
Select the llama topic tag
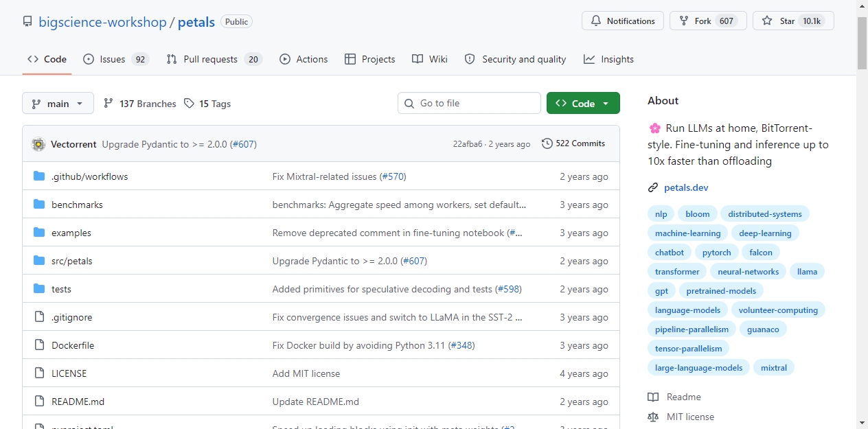pyautogui.click(x=808, y=271)
